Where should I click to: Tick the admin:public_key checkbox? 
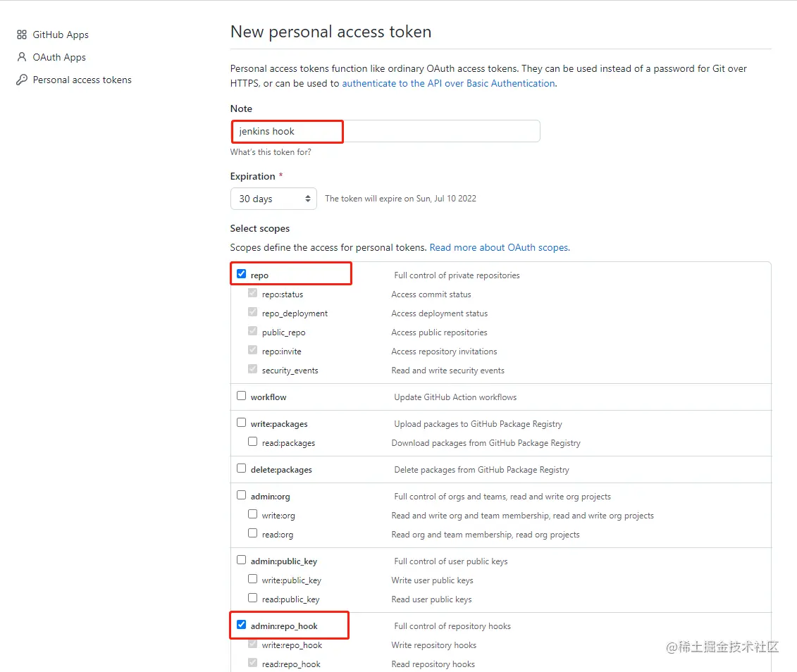point(242,560)
